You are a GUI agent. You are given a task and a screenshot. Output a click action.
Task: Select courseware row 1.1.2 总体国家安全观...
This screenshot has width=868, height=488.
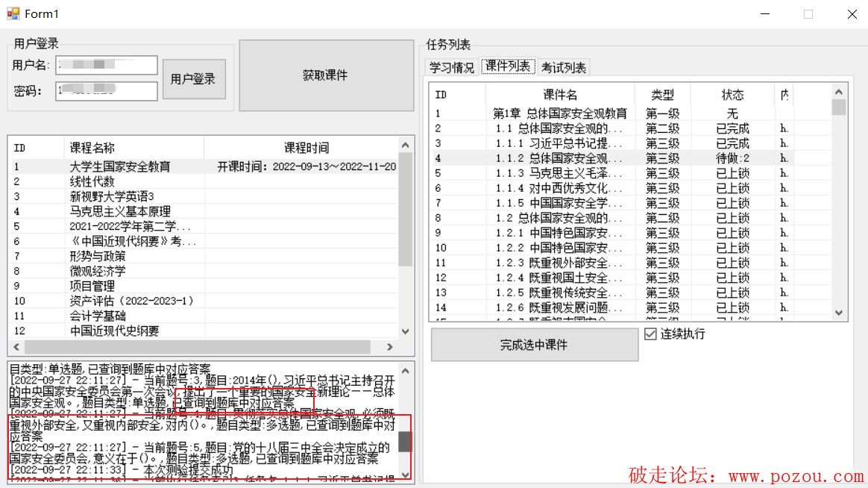pyautogui.click(x=631, y=158)
